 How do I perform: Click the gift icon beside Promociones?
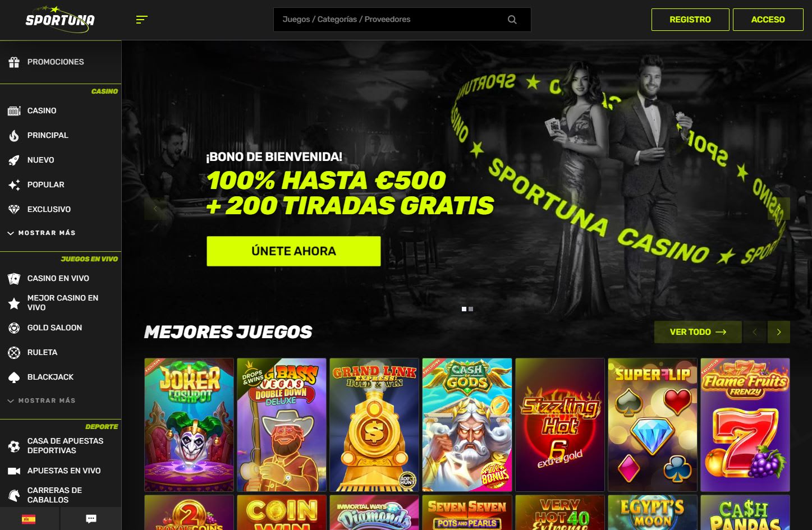pyautogui.click(x=14, y=62)
